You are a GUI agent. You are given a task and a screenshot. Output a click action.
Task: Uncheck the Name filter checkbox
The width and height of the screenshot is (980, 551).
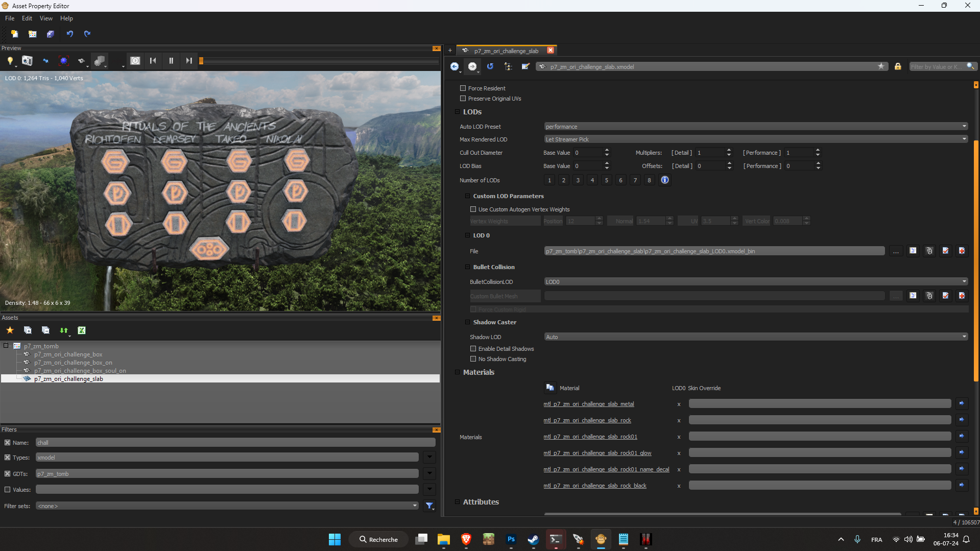7,443
